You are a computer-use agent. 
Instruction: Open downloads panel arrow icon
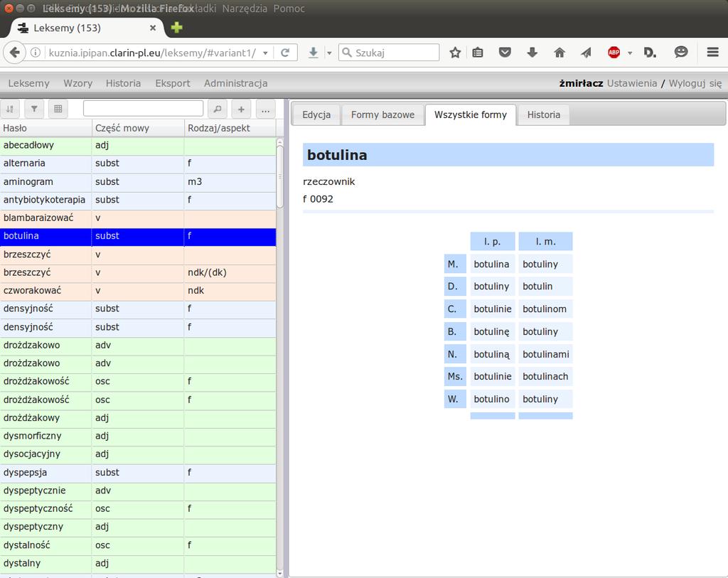click(532, 53)
